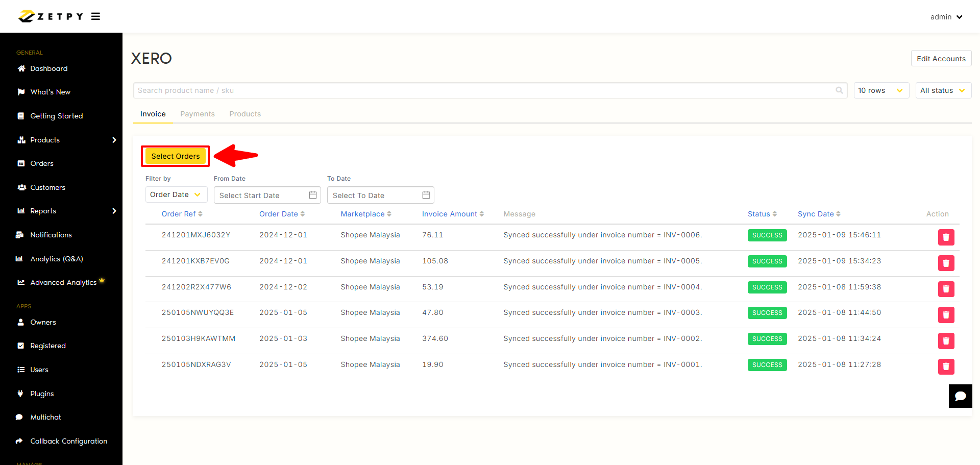
Task: Switch to the Products tab
Action: point(245,114)
